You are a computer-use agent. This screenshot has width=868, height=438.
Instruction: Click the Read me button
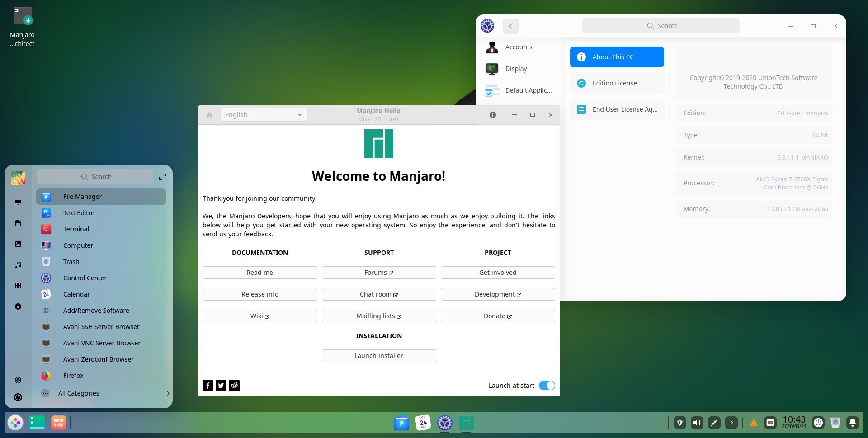tap(260, 273)
